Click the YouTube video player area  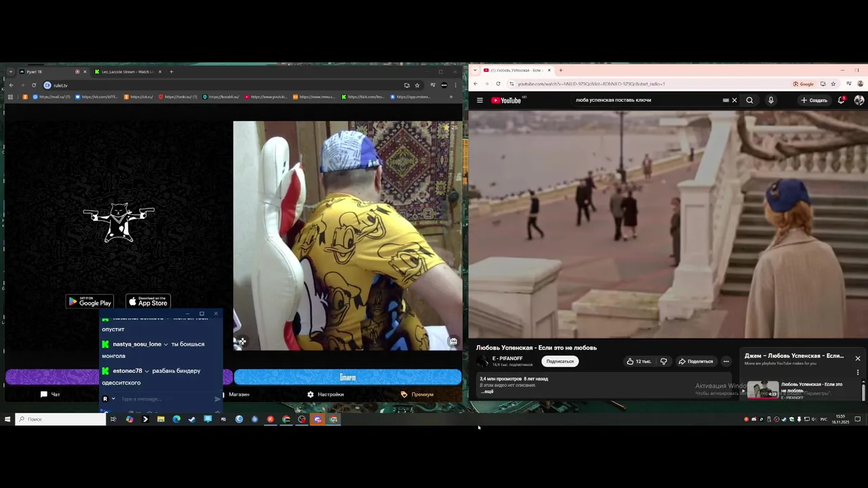point(668,224)
